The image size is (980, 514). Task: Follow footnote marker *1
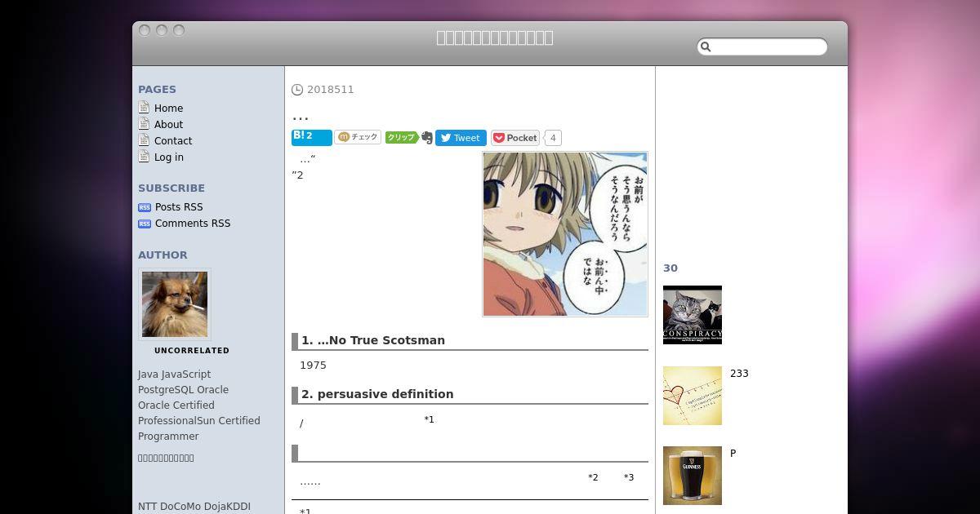430,419
